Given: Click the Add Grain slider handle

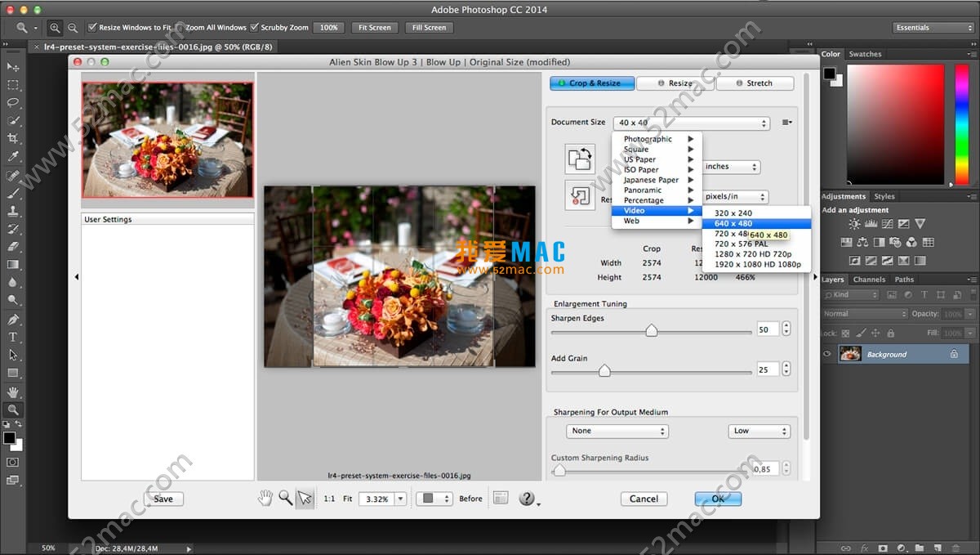Looking at the screenshot, I should tap(604, 370).
